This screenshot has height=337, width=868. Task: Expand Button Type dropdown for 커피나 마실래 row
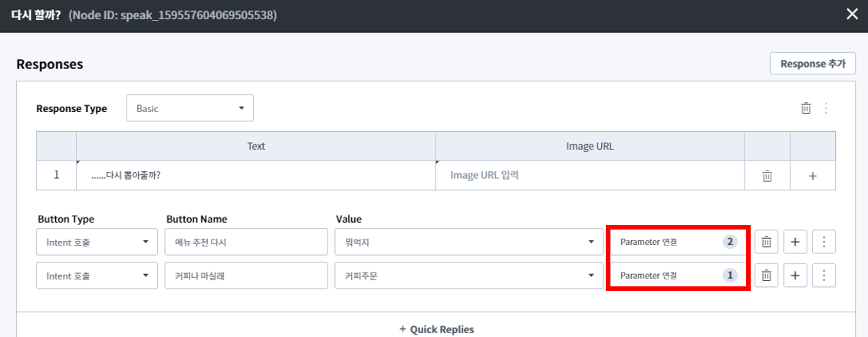pyautogui.click(x=96, y=276)
